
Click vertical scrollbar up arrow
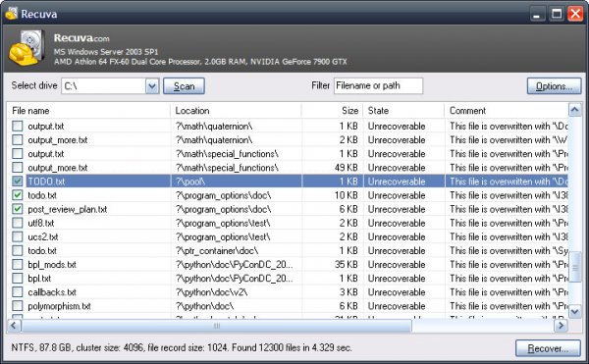[x=574, y=110]
